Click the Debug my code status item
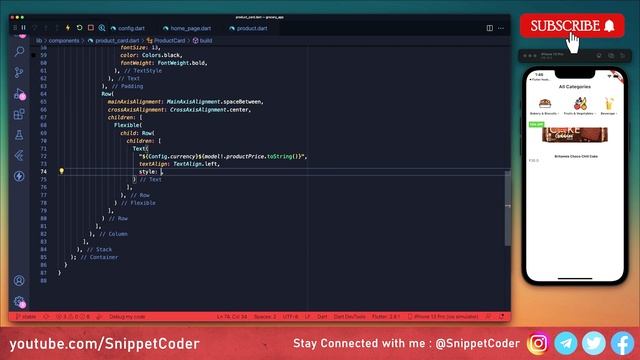 127,317
